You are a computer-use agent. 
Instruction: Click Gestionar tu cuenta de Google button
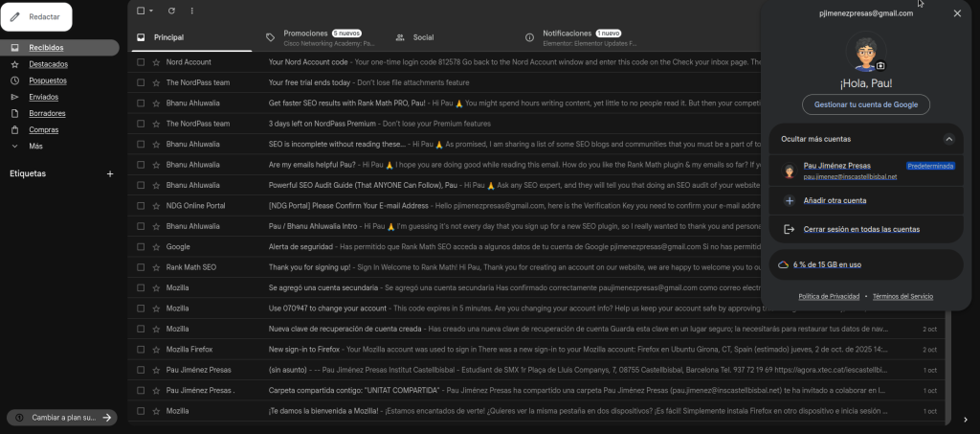pyautogui.click(x=865, y=104)
